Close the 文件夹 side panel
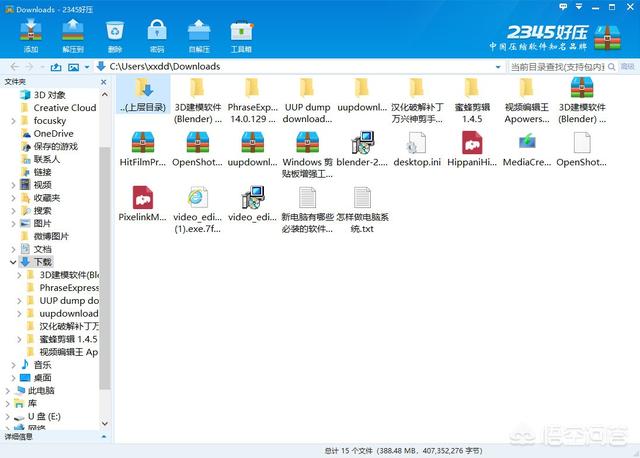640x458 pixels. (x=104, y=82)
